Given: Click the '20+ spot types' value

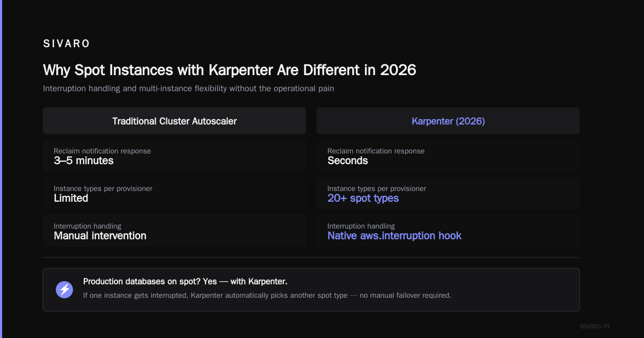Looking at the screenshot, I should [363, 198].
